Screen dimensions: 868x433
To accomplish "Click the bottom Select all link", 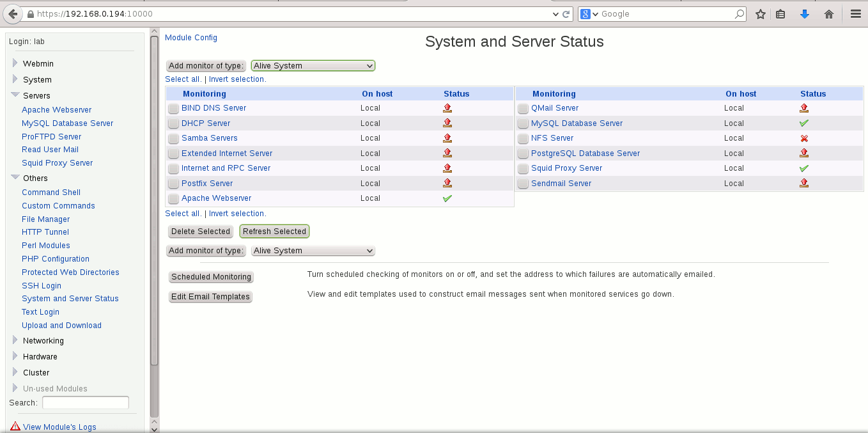I will [x=183, y=214].
